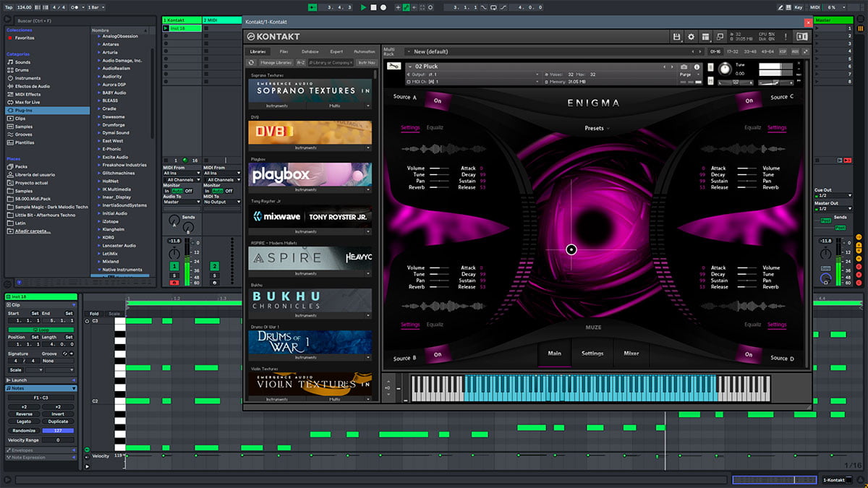Open Efectos de Audio browser category
The height and width of the screenshot is (488, 868).
[33, 86]
